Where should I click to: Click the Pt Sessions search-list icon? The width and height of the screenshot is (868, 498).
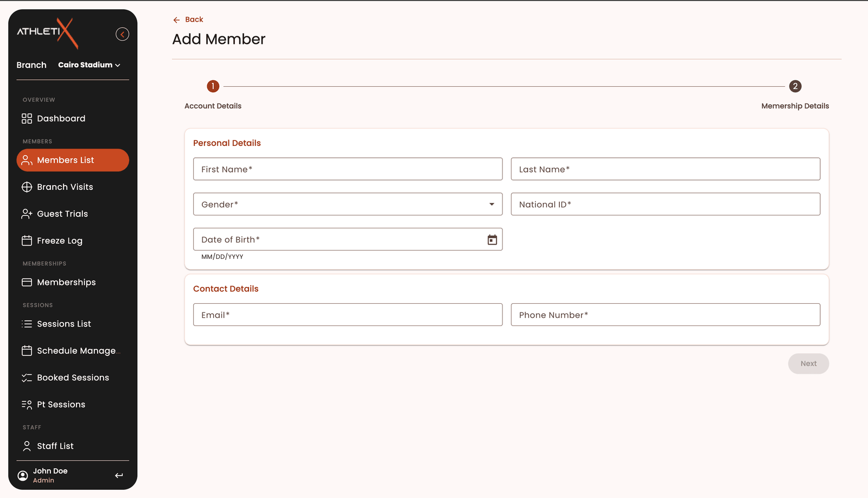click(27, 404)
